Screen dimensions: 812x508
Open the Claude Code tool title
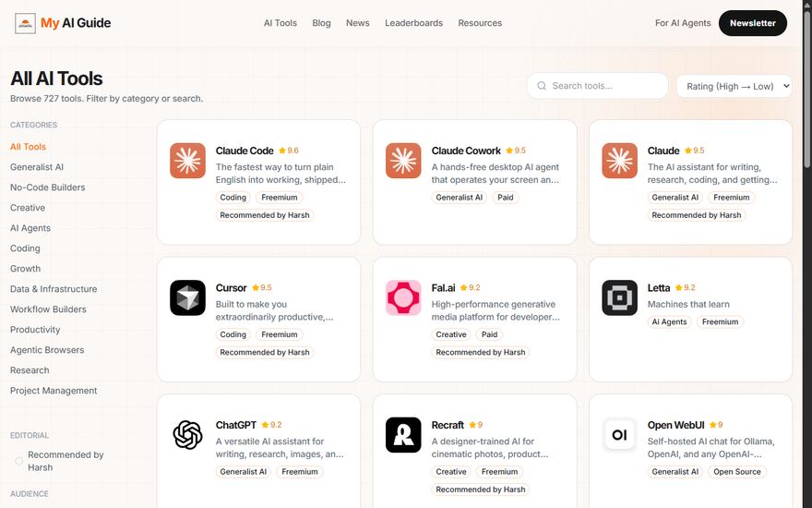(245, 151)
